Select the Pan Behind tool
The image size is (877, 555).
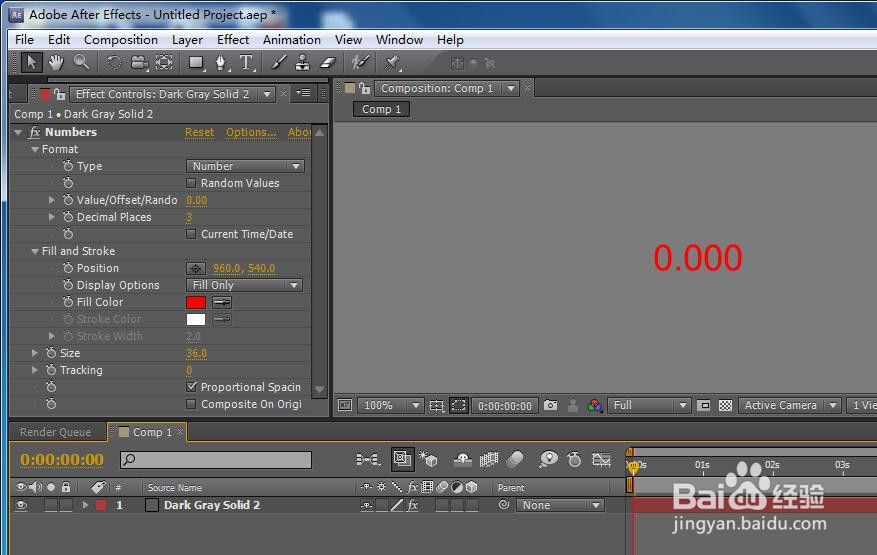pos(164,62)
